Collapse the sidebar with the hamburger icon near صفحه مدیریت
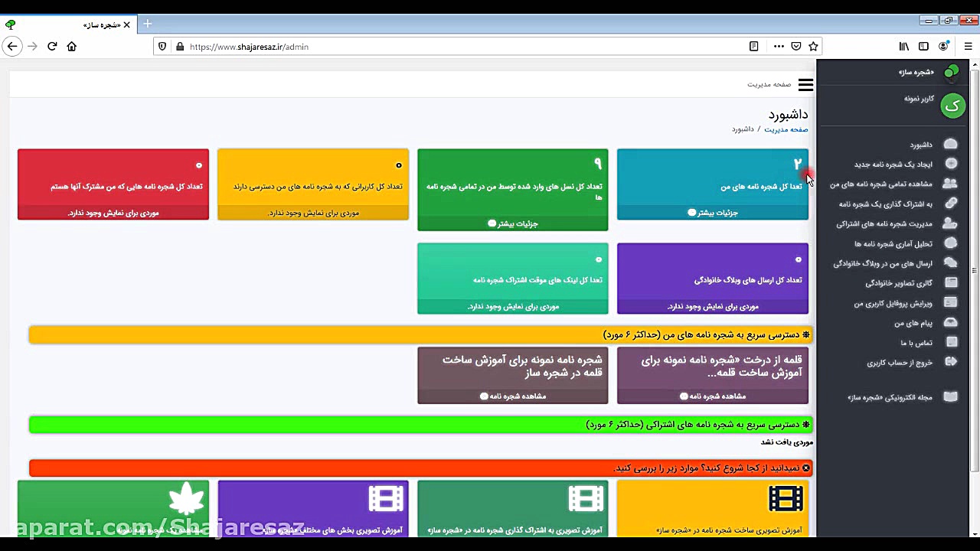The image size is (980, 551). pos(805,84)
